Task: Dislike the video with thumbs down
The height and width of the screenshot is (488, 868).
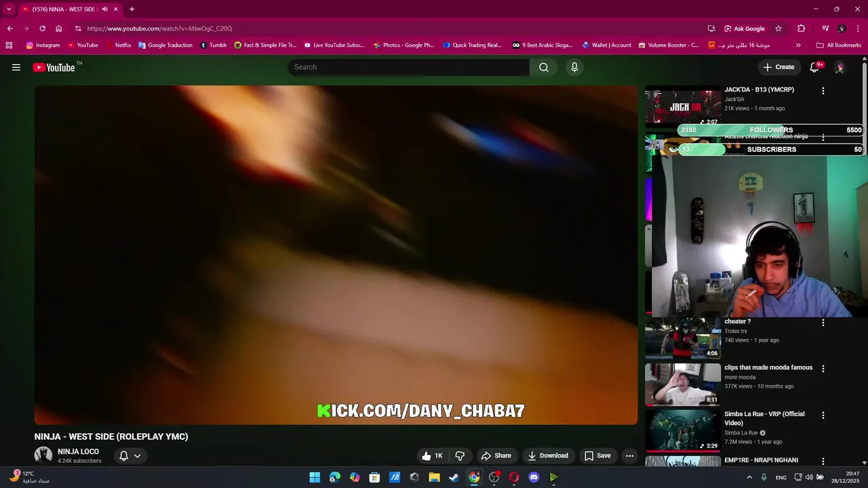Action: [x=460, y=455]
